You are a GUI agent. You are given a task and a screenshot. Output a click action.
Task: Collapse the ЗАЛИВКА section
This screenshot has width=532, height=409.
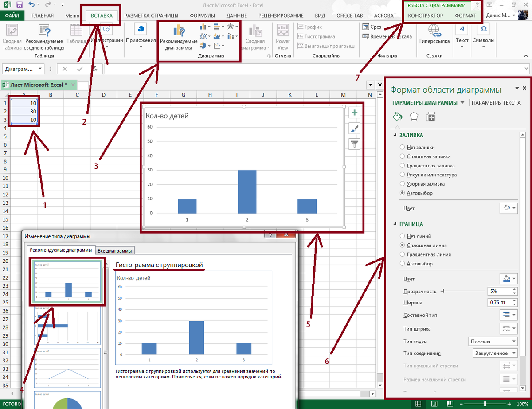395,135
